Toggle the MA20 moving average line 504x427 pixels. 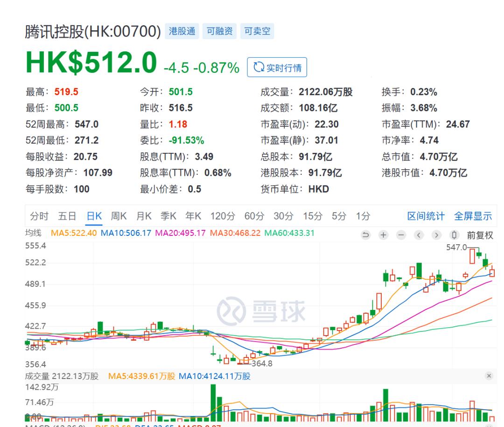[x=181, y=233]
